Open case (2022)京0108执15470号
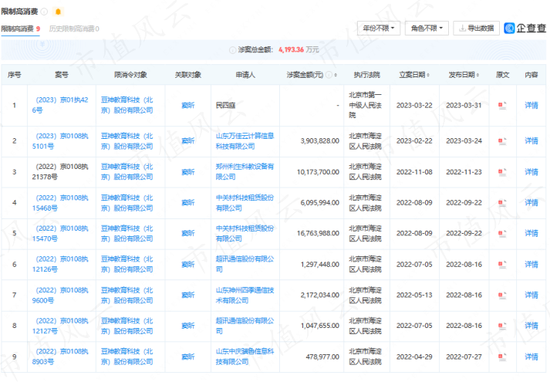 tap(60, 233)
